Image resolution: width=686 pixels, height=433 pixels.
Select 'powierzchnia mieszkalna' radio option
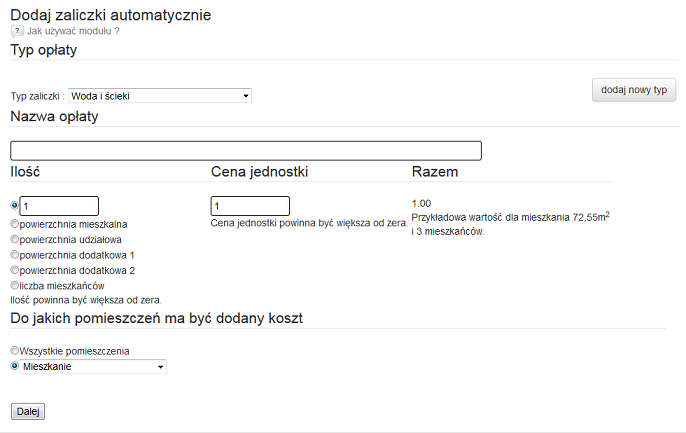tap(14, 224)
